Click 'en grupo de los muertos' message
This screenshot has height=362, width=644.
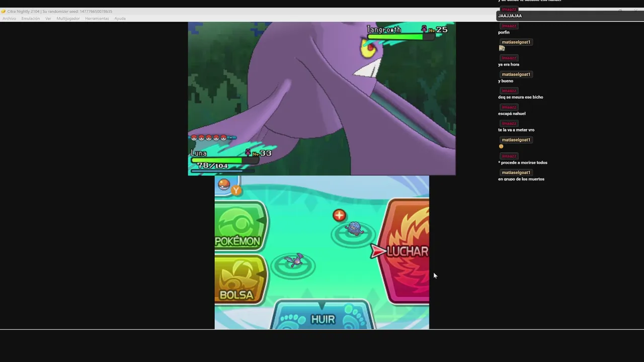coord(521,179)
